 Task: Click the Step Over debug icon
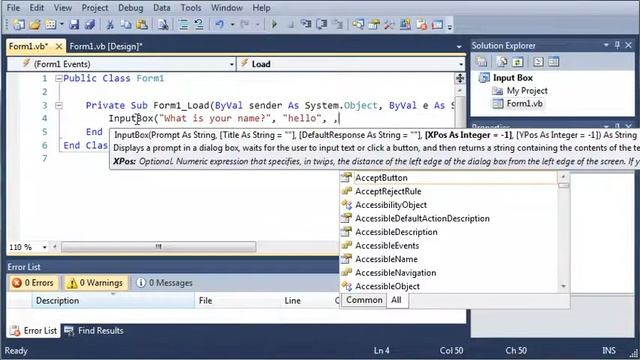pyautogui.click(x=322, y=24)
